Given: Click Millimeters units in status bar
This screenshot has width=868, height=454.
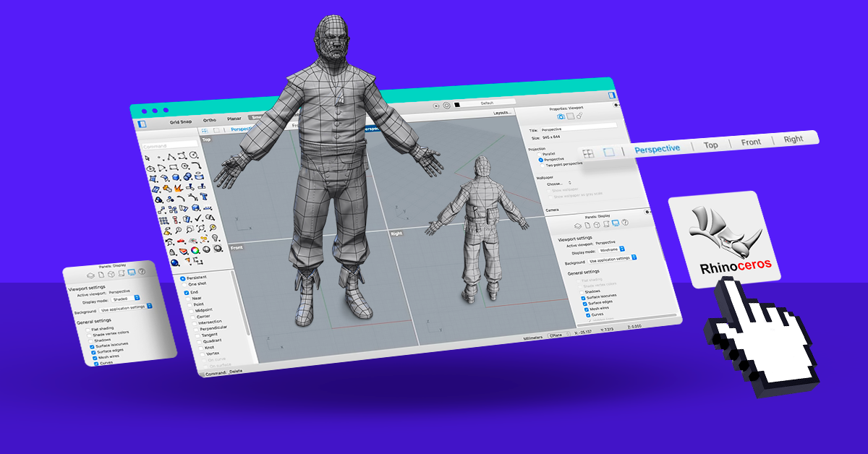Looking at the screenshot, I should (x=533, y=337).
